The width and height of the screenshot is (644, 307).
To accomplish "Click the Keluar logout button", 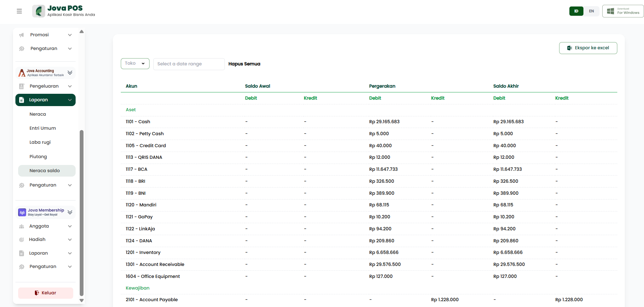I will click(46, 293).
